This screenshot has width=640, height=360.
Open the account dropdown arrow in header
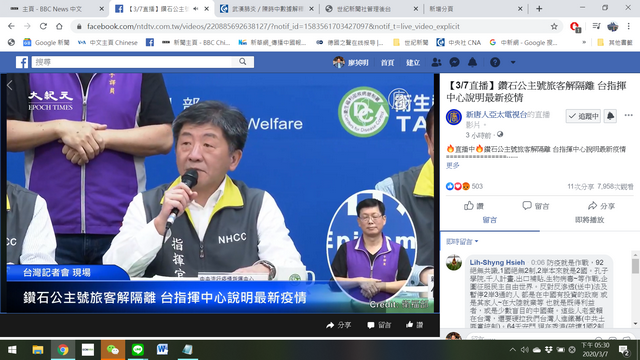pyautogui.click(x=513, y=62)
